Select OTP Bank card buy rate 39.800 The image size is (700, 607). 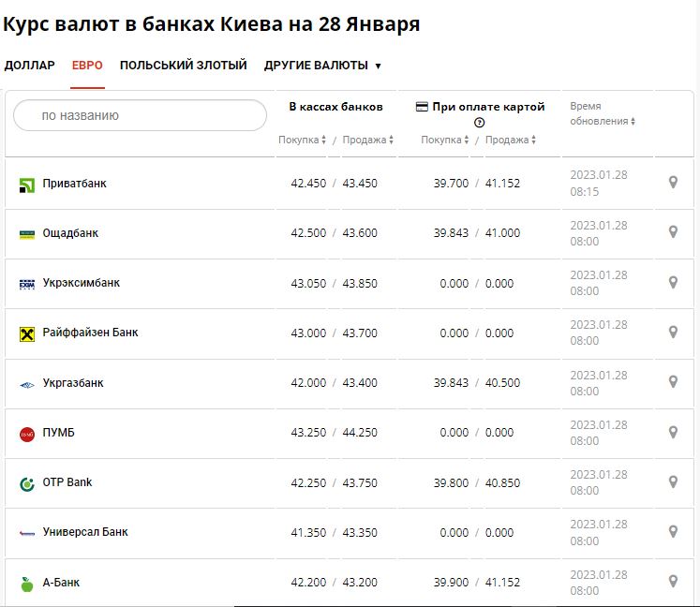[x=452, y=483]
